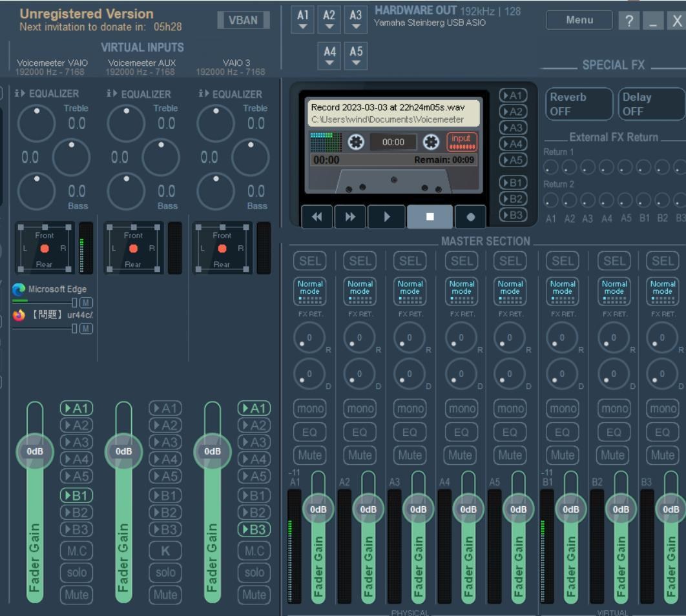Toggle recorder A1 bus arm
This screenshot has width=686, height=616.
tap(513, 96)
